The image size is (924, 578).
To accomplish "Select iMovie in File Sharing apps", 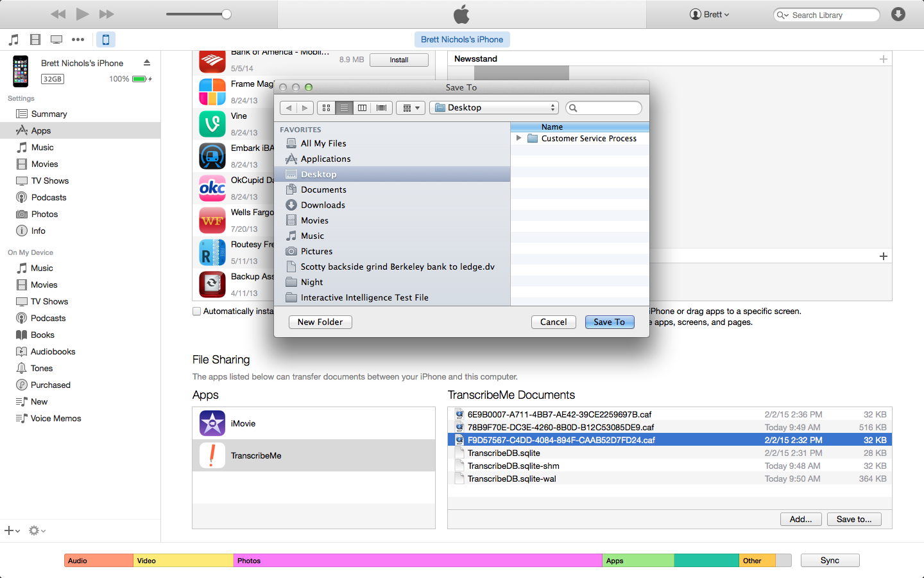I will tap(314, 423).
